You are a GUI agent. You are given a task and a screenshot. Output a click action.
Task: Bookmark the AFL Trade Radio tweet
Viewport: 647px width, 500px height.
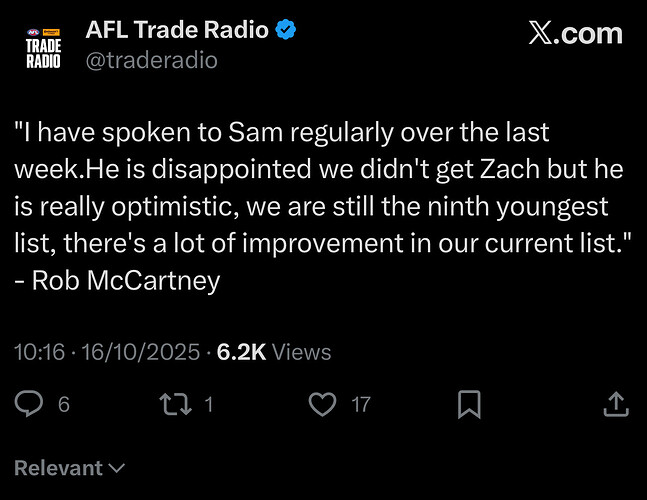click(x=469, y=404)
